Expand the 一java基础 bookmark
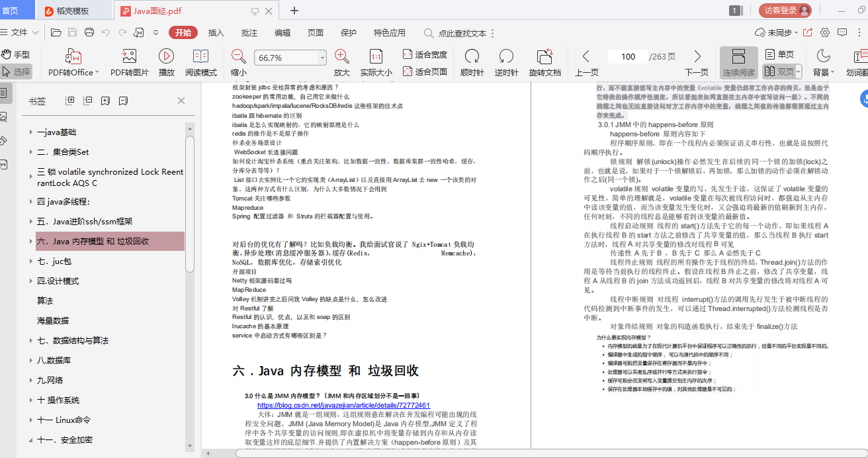868x458 pixels. 30,132
